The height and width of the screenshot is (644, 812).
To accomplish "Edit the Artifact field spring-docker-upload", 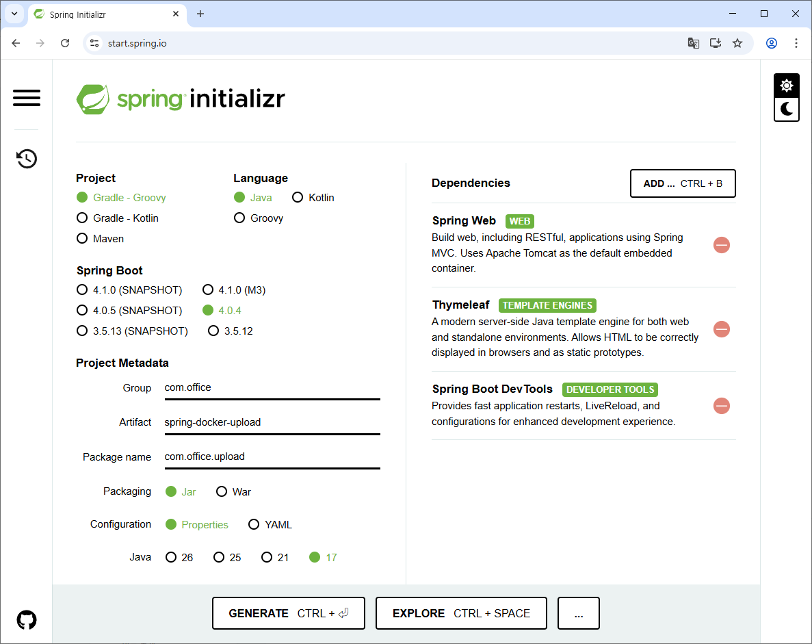I will [x=272, y=423].
